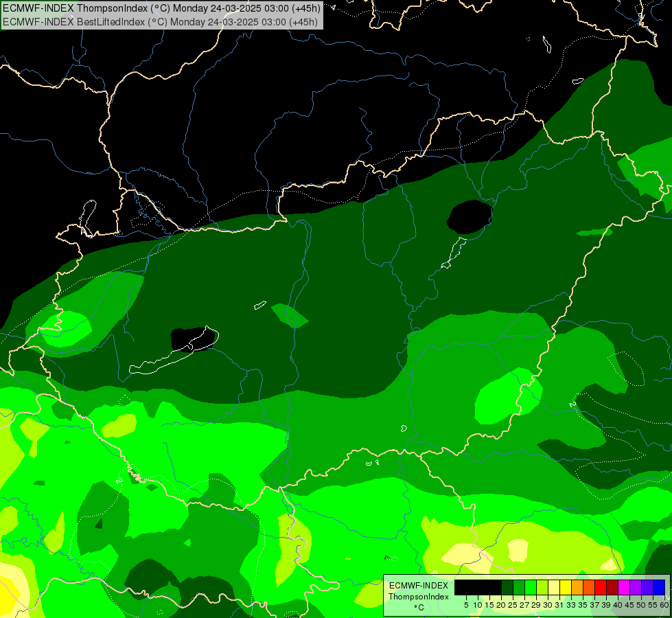The image size is (672, 618).
Task: Click the legend tick value '5'
Action: tap(466, 605)
